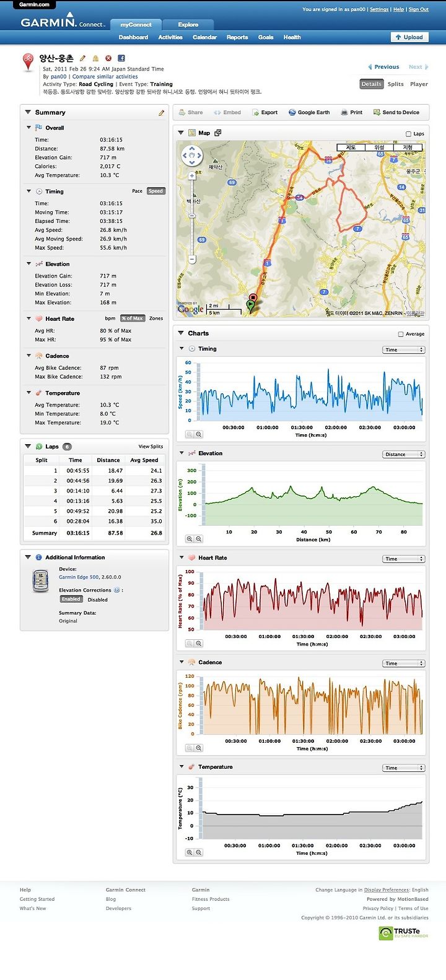
Task: Switch to the Player view tab
Action: (419, 84)
